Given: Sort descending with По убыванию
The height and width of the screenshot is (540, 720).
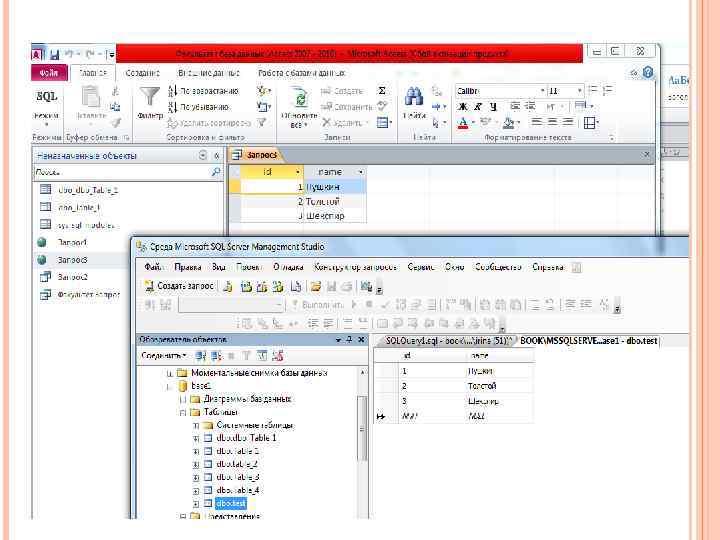Looking at the screenshot, I should pyautogui.click(x=199, y=107).
